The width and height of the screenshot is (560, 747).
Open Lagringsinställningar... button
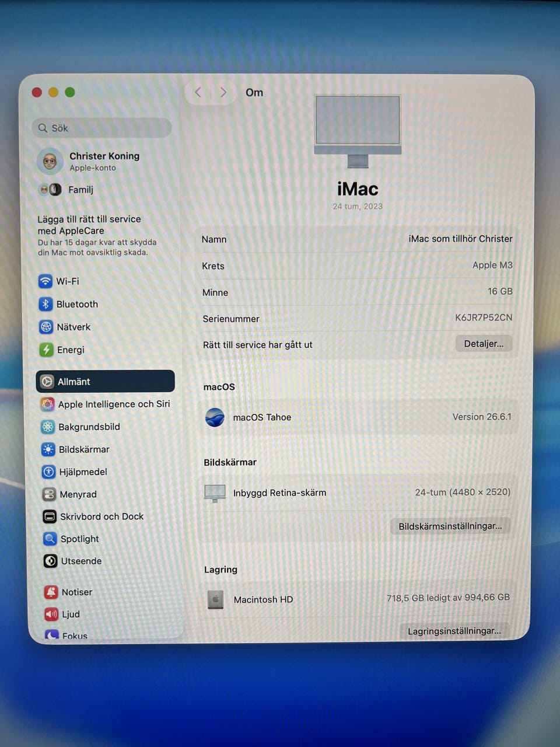(x=454, y=631)
